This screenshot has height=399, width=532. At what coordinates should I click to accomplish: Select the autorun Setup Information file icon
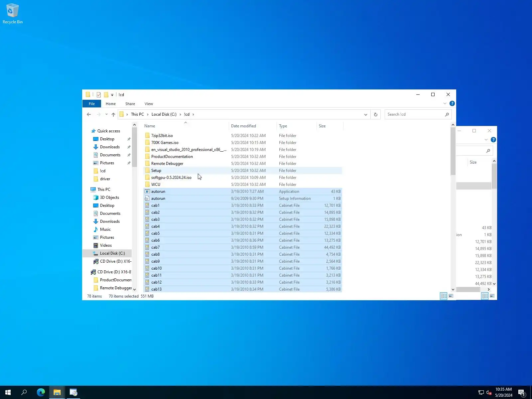[x=147, y=199]
